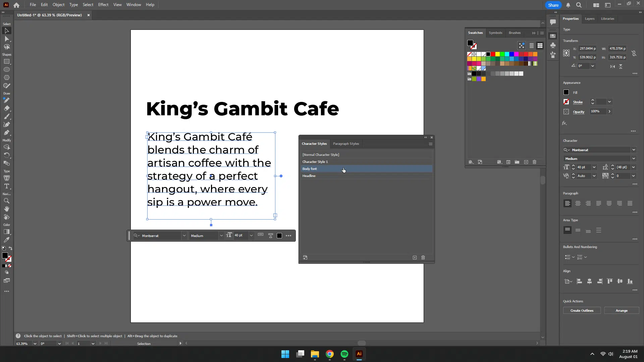Select the Eyedropper tool
The height and width of the screenshot is (362, 644).
[6, 240]
